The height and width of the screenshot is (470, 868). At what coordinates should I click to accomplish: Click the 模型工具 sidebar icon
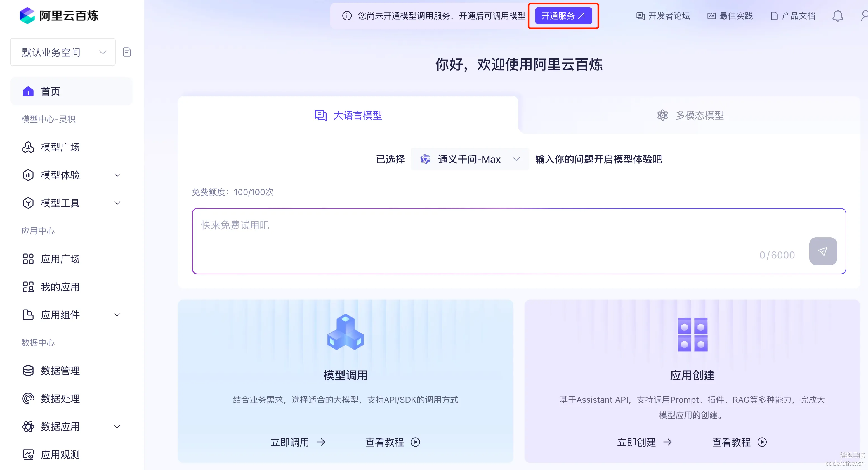coord(28,203)
